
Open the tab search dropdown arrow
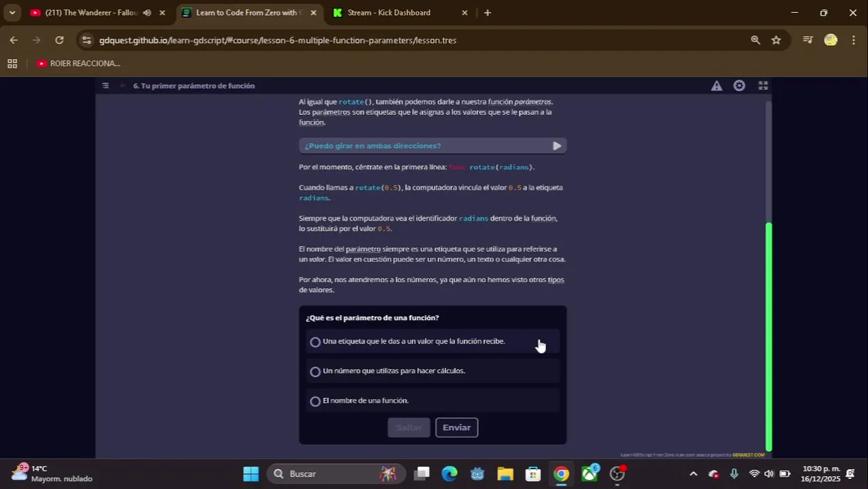[12, 12]
